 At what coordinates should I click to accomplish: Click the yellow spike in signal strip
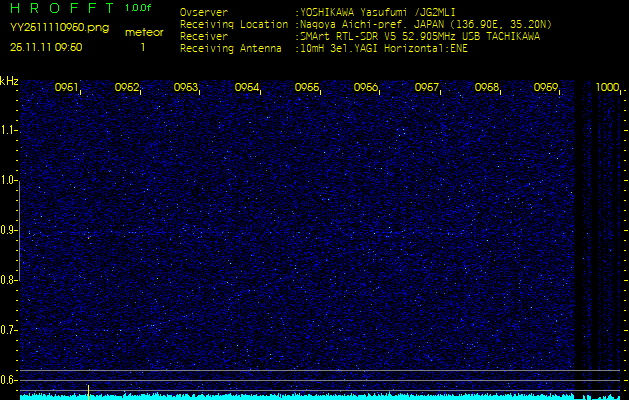click(88, 390)
